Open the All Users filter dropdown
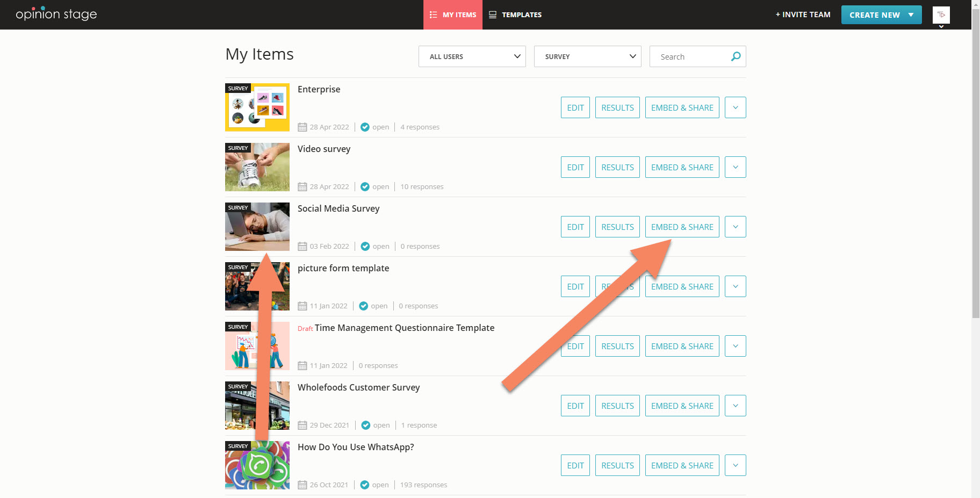The height and width of the screenshot is (498, 980). [472, 56]
